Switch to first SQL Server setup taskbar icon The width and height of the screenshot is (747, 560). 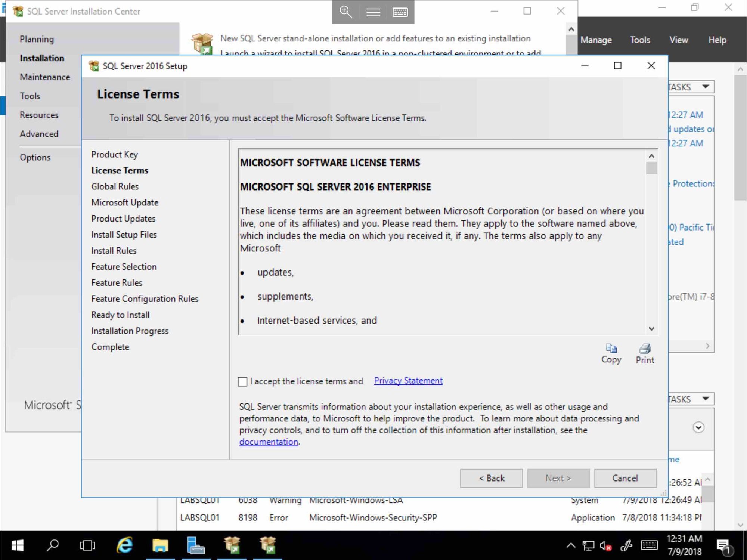tap(232, 546)
